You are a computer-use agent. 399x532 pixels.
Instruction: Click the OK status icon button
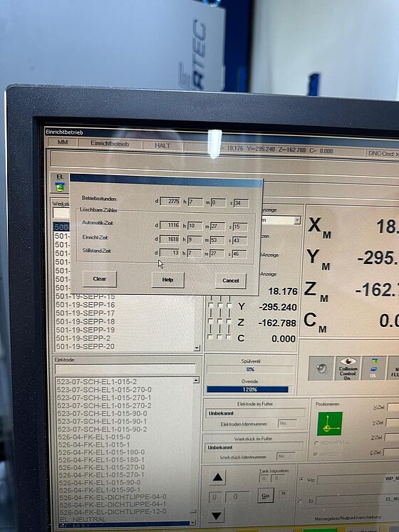click(373, 368)
